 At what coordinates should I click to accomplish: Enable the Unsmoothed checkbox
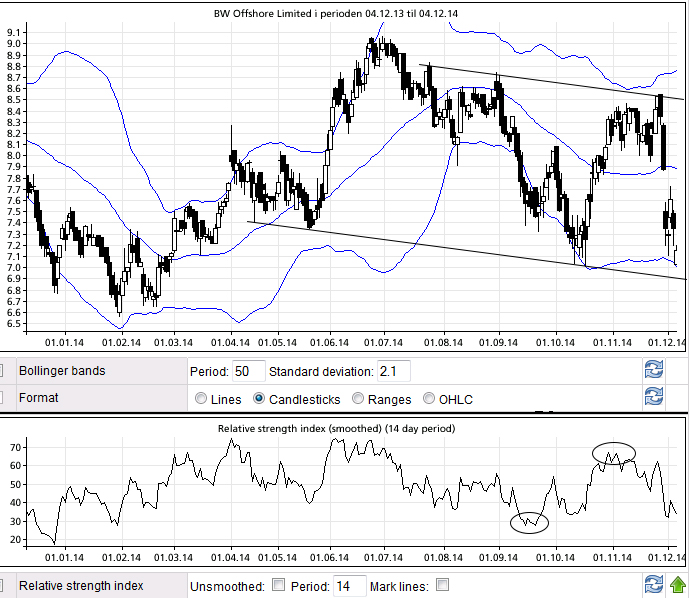click(x=279, y=585)
